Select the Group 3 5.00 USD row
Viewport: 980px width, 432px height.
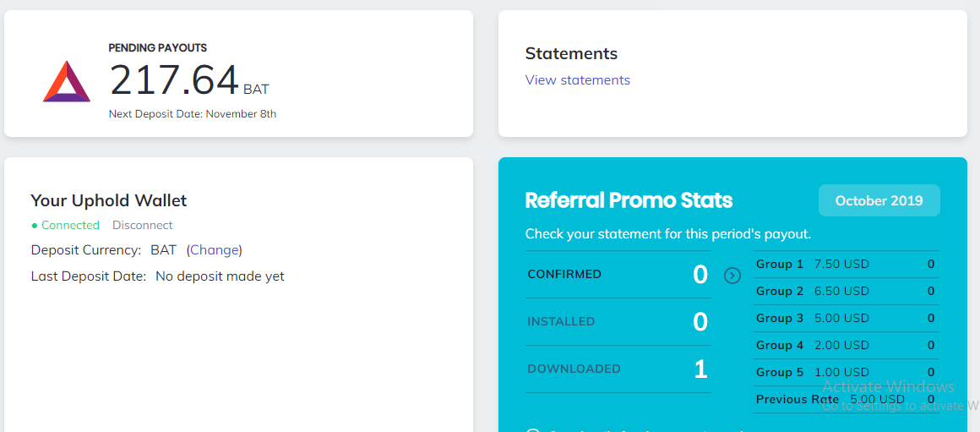tap(845, 319)
